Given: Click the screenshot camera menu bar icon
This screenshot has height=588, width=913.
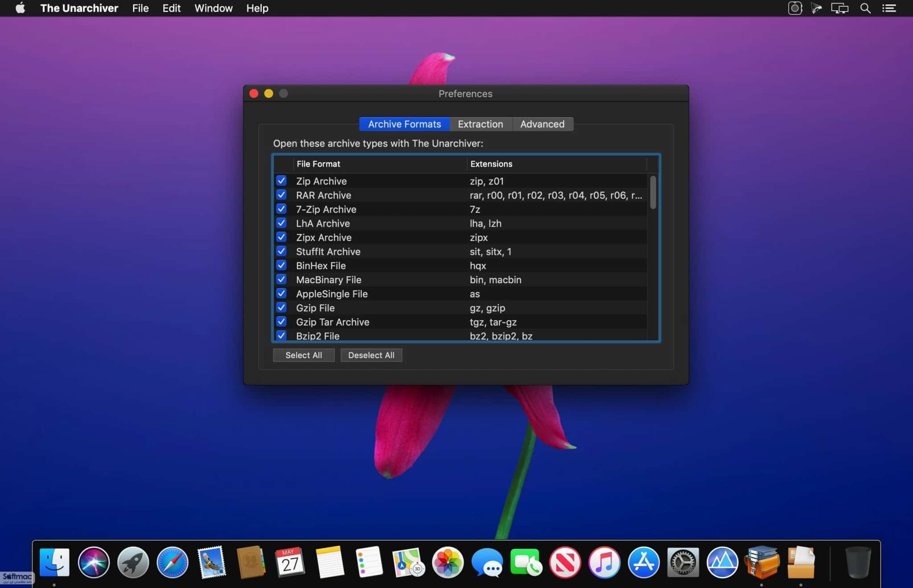Looking at the screenshot, I should coord(795,8).
